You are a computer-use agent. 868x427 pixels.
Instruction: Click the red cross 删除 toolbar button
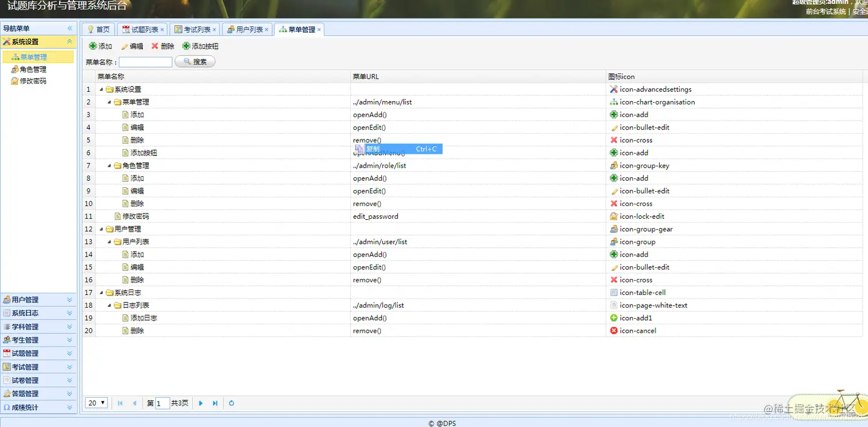[162, 46]
